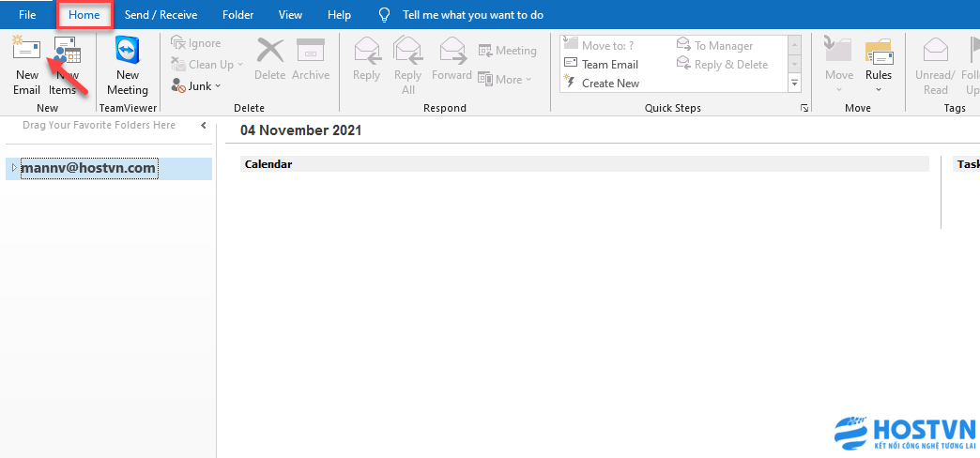Click the Tell me lightbulb icon
This screenshot has height=458, width=980.
click(x=384, y=14)
